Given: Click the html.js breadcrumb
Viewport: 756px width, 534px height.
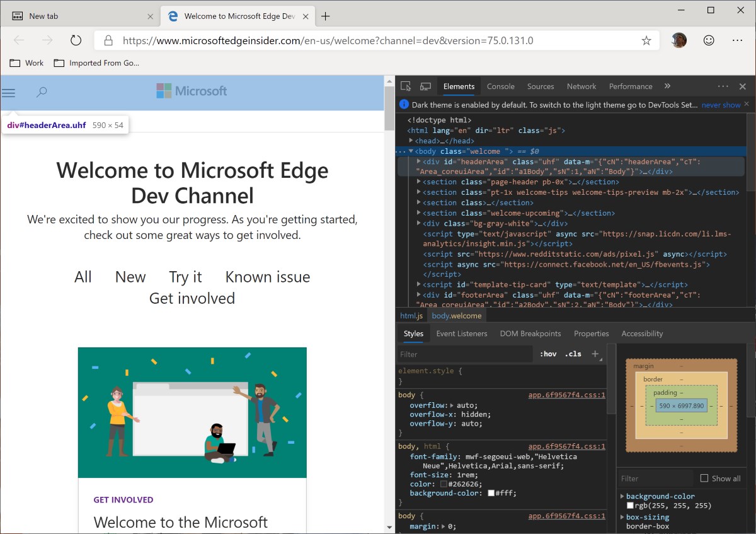Looking at the screenshot, I should coord(411,316).
